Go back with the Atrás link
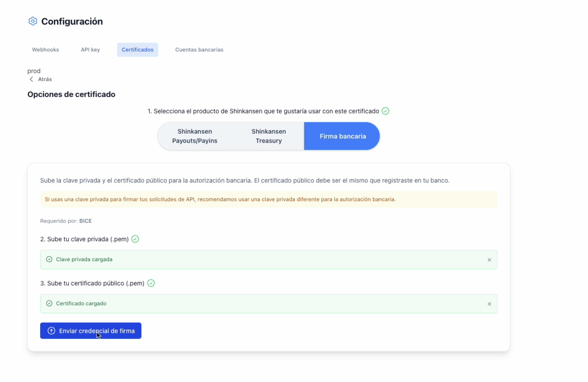This screenshot has height=382, width=588. tap(45, 79)
